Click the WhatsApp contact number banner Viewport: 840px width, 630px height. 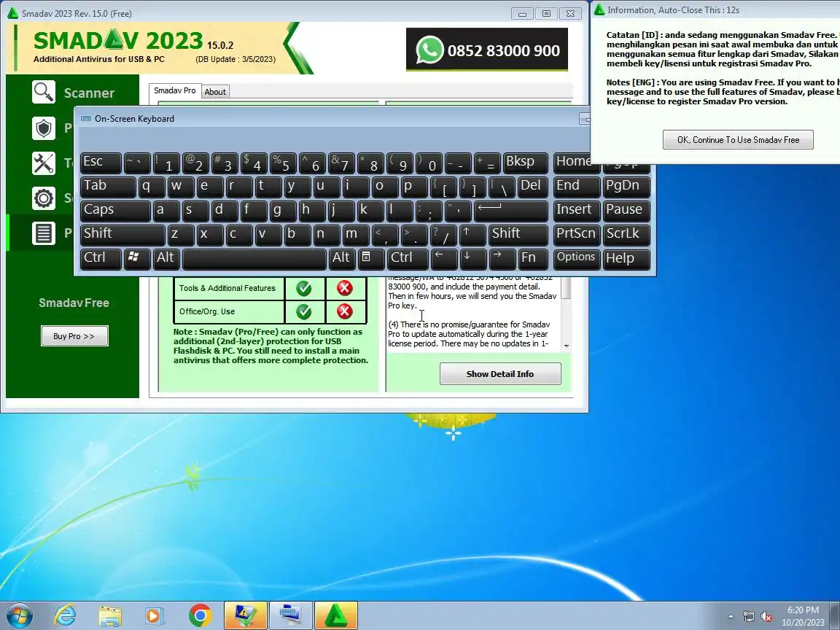486,50
